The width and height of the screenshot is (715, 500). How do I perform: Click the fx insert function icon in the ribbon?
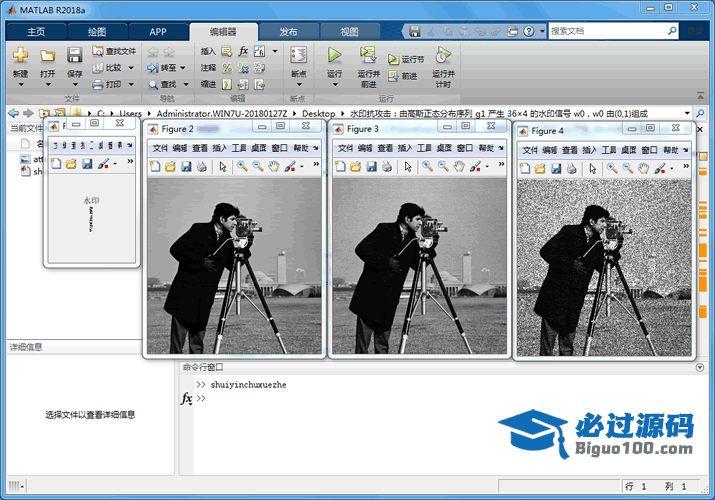[244, 51]
